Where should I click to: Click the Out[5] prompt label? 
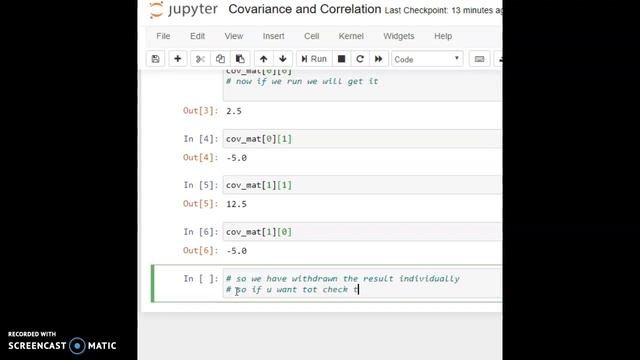coord(201,204)
